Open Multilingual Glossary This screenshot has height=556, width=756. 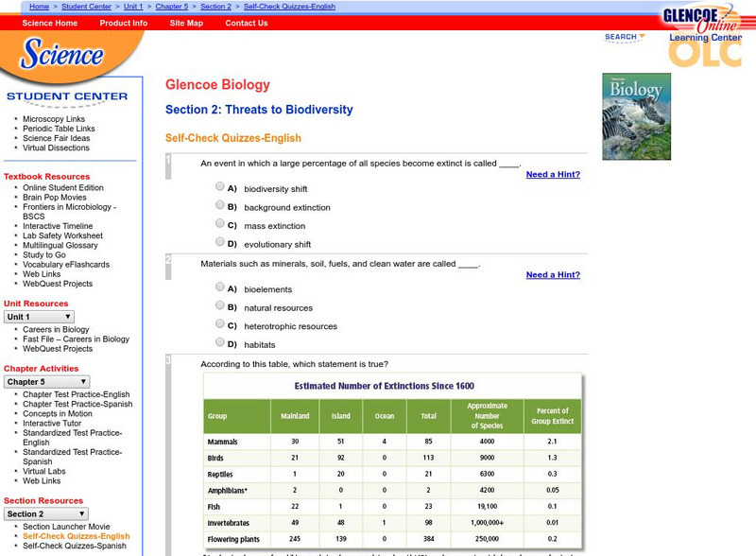pyautogui.click(x=60, y=245)
